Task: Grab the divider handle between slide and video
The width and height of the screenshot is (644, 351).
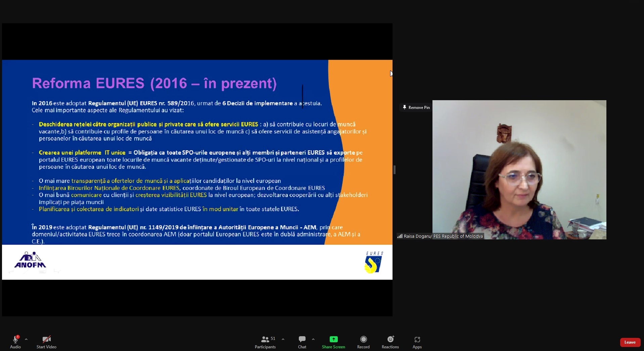Action: [395, 170]
